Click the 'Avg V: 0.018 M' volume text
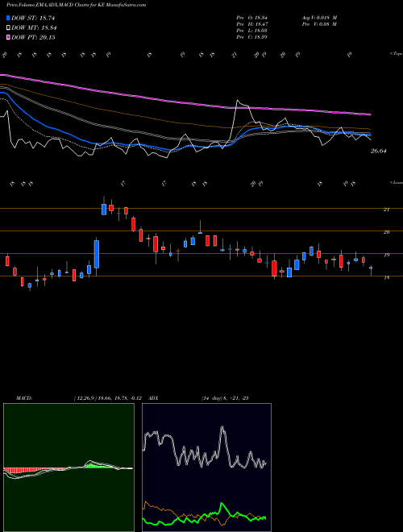 click(319, 18)
